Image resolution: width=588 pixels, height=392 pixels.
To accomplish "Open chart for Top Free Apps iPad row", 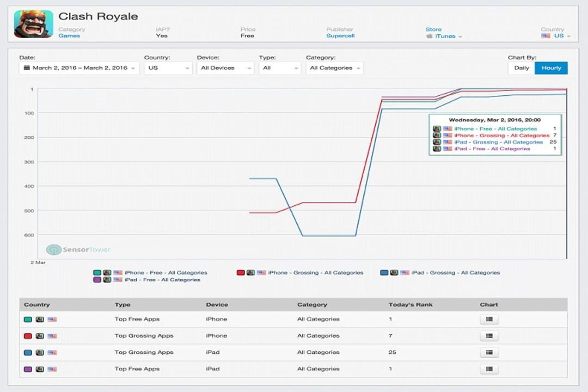I will [x=489, y=369].
